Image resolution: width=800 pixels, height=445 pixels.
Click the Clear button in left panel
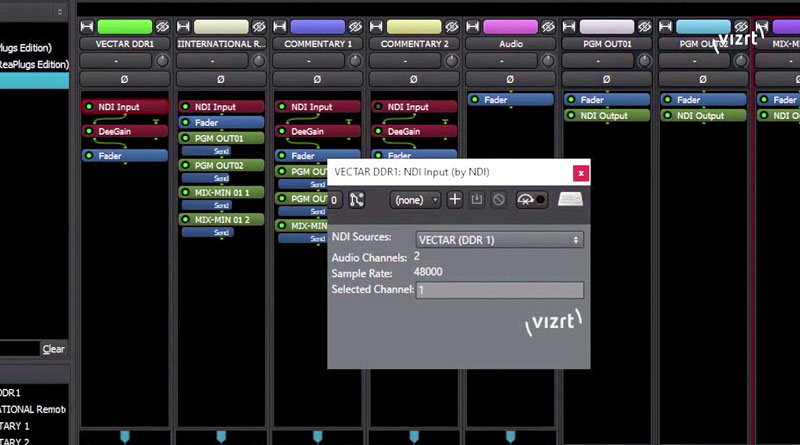(x=53, y=349)
